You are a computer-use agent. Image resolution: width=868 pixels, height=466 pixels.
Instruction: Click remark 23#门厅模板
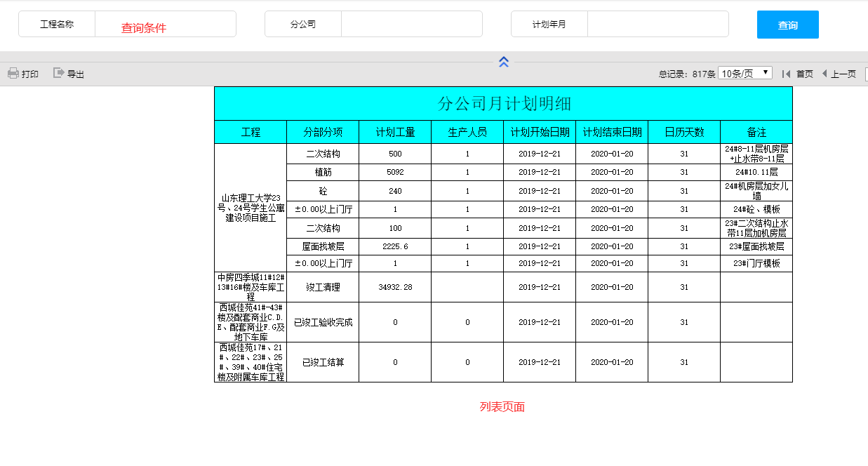point(756,263)
